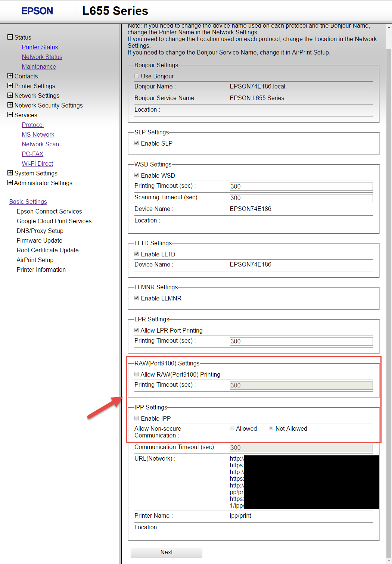Screen dimensions: 392x564
Task: Collapse the Services section
Action: click(x=10, y=115)
